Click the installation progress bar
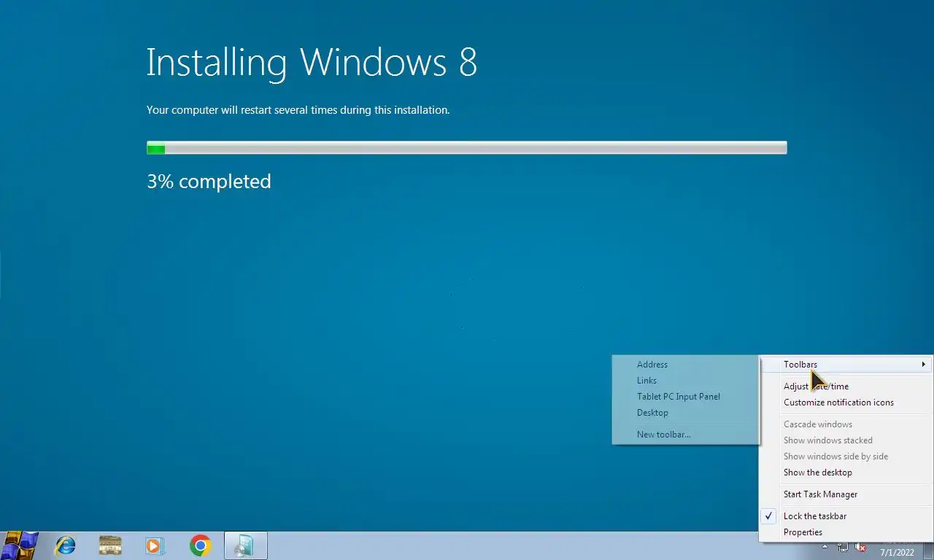 click(x=467, y=148)
